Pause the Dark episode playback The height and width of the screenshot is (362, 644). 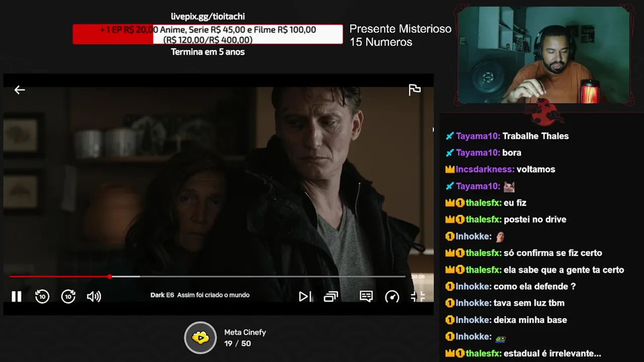point(17,297)
